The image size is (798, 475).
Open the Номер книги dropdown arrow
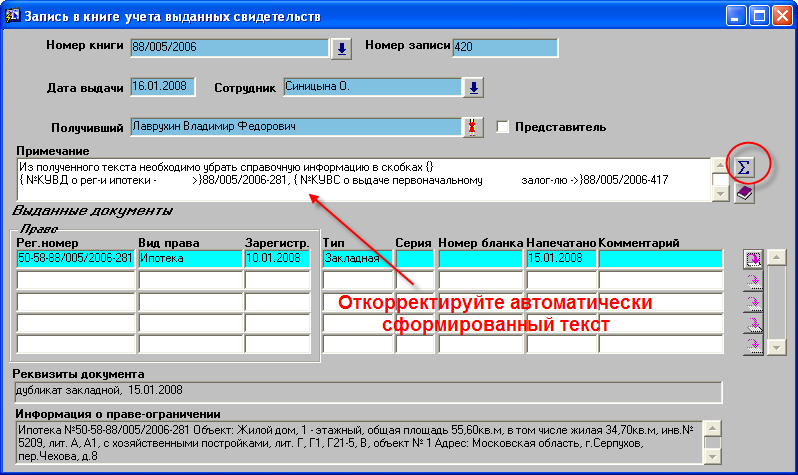[341, 49]
